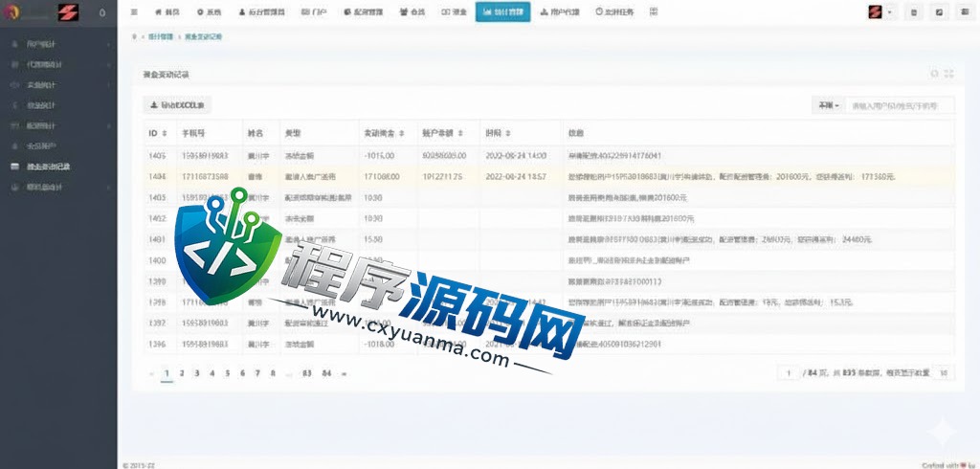The image size is (980, 469).
Task: Click the home icon in the breadcrumb
Action: pyautogui.click(x=134, y=37)
